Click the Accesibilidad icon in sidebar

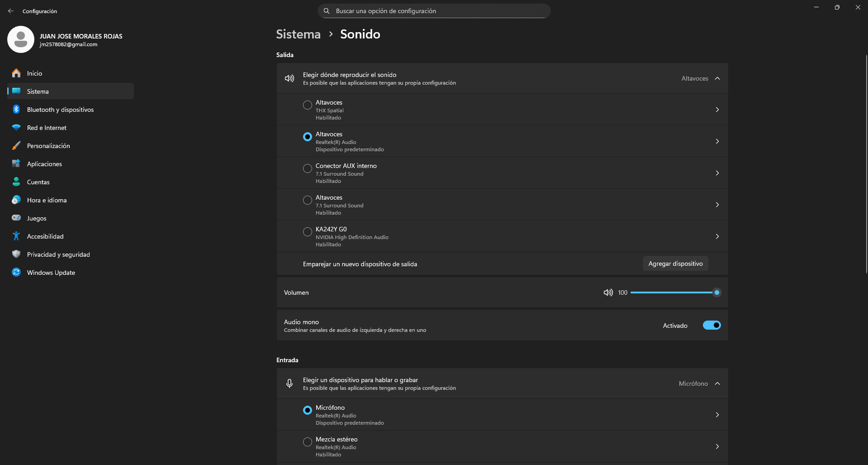point(16,236)
